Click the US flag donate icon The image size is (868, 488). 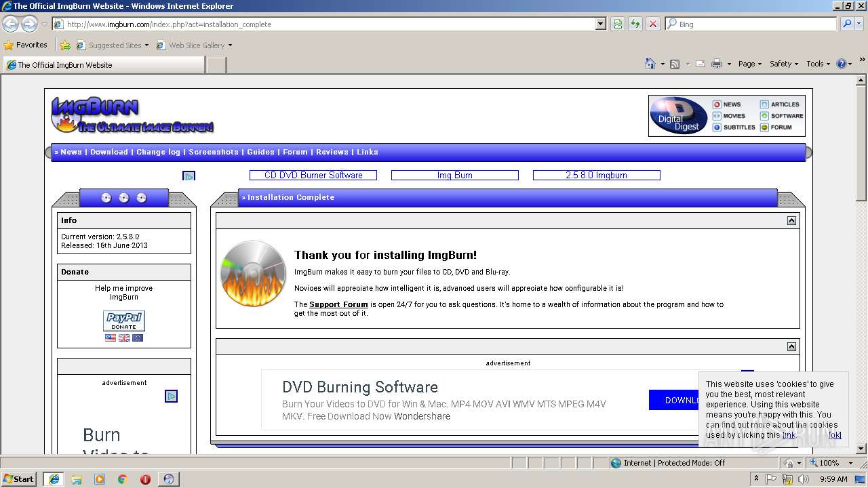pos(111,338)
